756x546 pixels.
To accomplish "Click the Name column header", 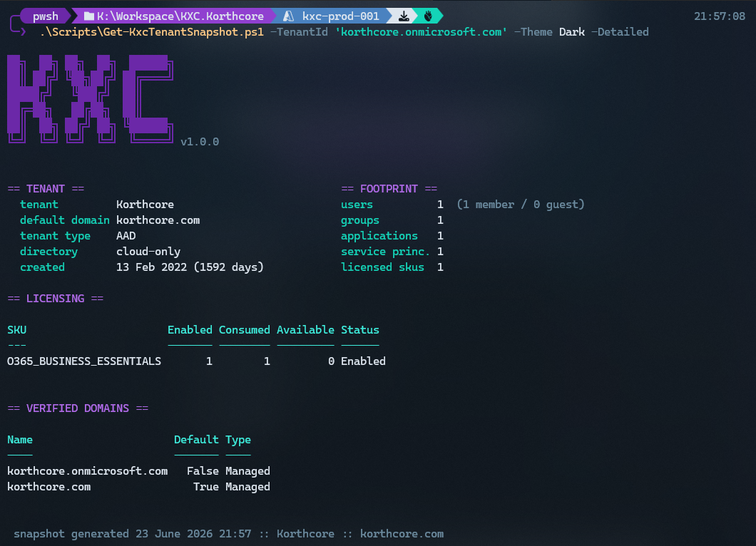I will pos(20,440).
